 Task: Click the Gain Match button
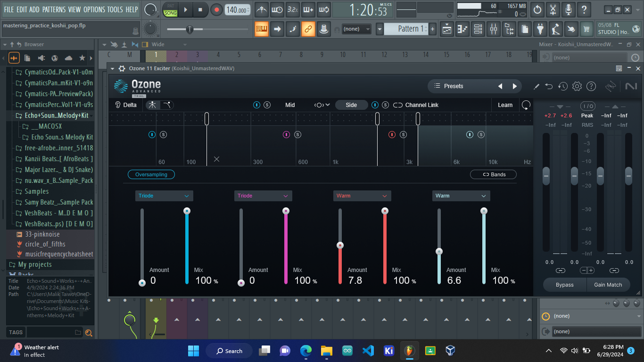point(608,285)
